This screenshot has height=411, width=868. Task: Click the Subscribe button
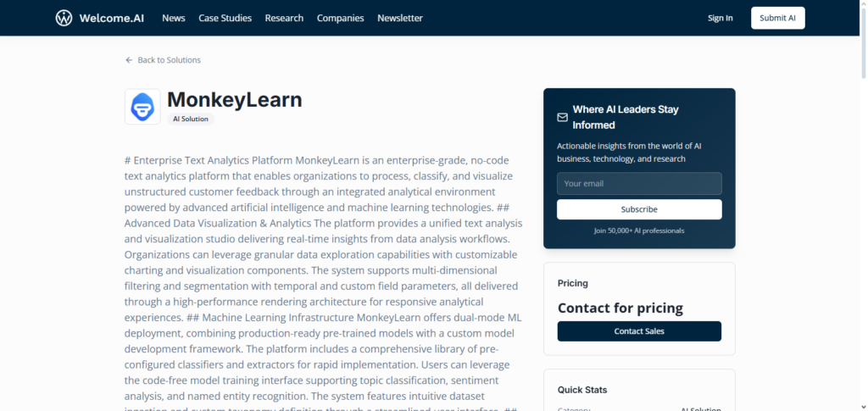(639, 209)
